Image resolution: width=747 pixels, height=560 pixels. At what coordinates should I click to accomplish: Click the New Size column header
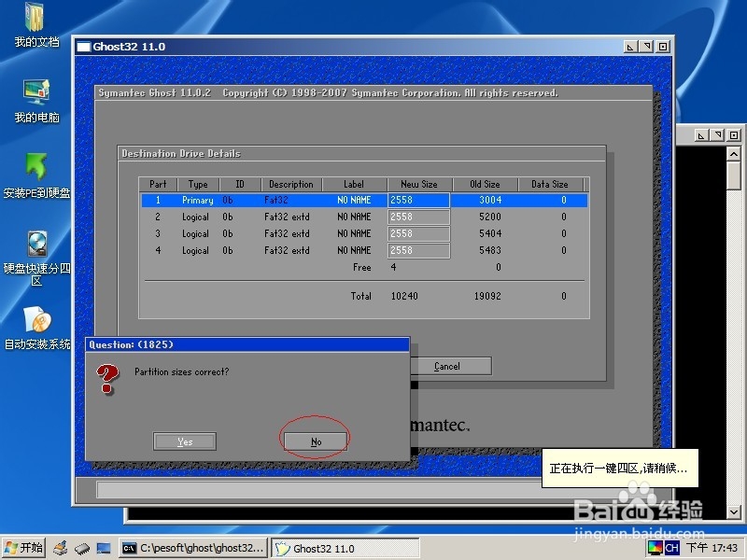click(x=418, y=184)
